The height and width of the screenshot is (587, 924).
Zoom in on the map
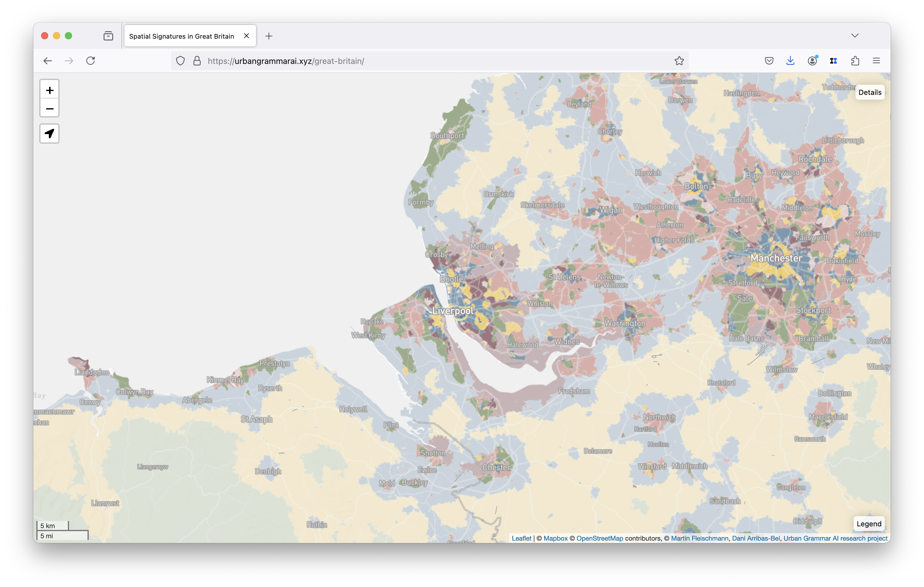click(49, 90)
